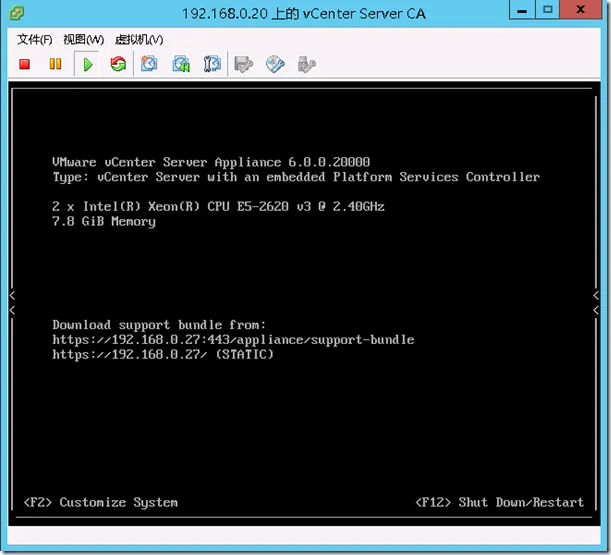Suspend the VM with the pause button

(55, 64)
